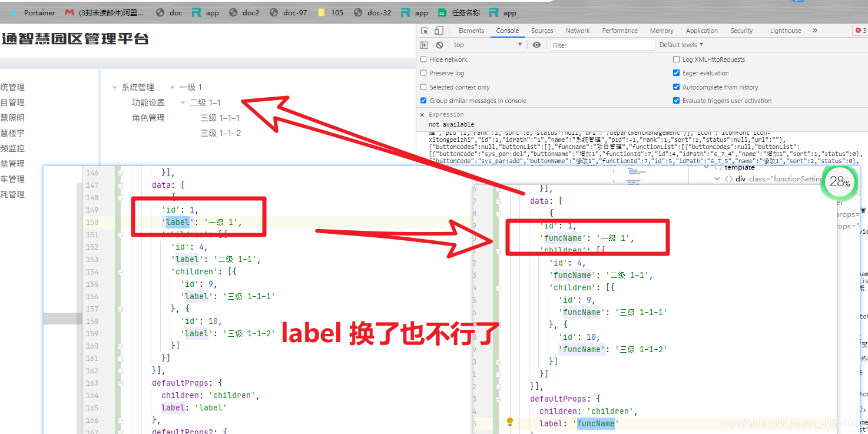Disable Autocomplete from history checkbox
868x434 pixels.
pyautogui.click(x=676, y=87)
